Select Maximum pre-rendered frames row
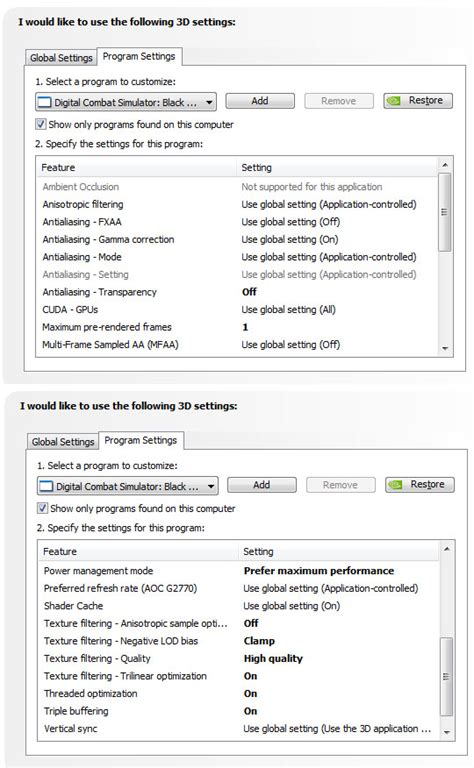Image resolution: width=474 pixels, height=768 pixels. coord(237,327)
